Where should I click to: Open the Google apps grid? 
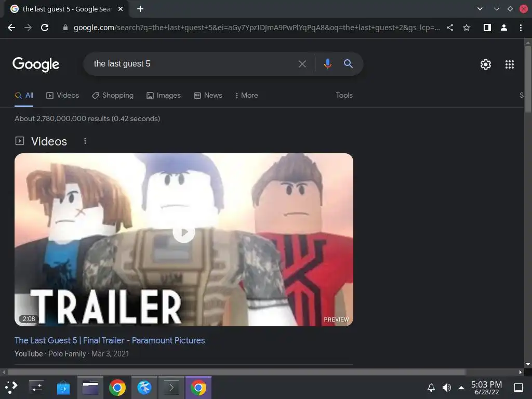tap(509, 64)
